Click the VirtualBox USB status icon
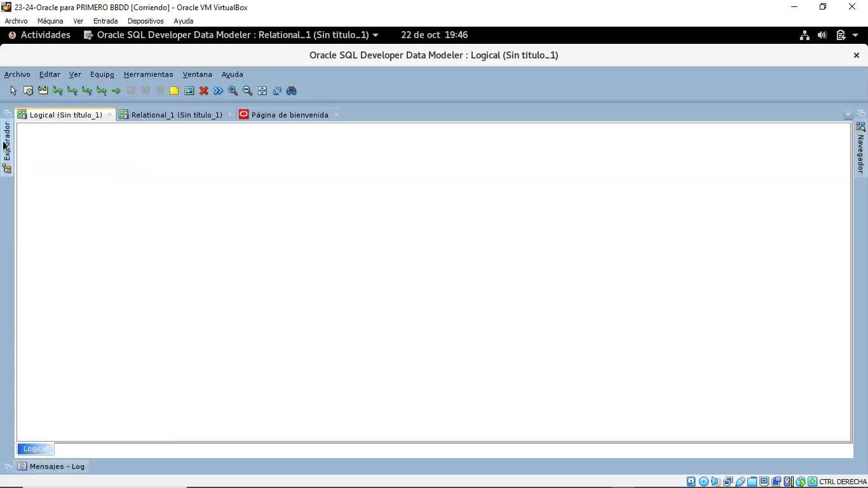 740,482
